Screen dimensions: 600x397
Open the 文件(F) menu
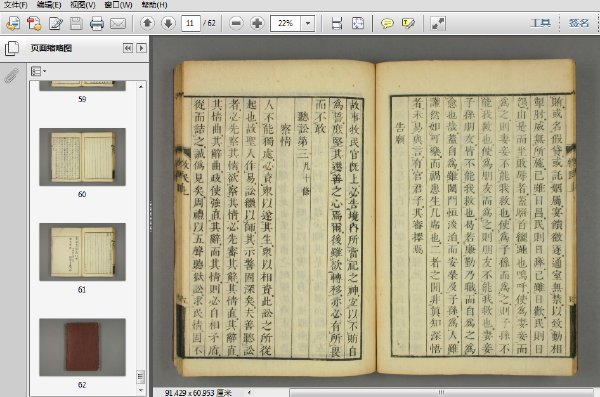pos(16,5)
